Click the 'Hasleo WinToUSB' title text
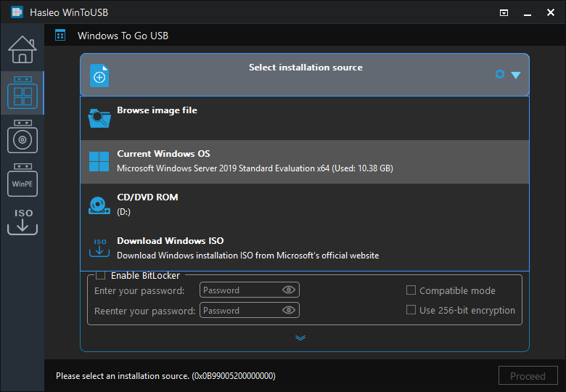This screenshot has width=566, height=392. 69,12
